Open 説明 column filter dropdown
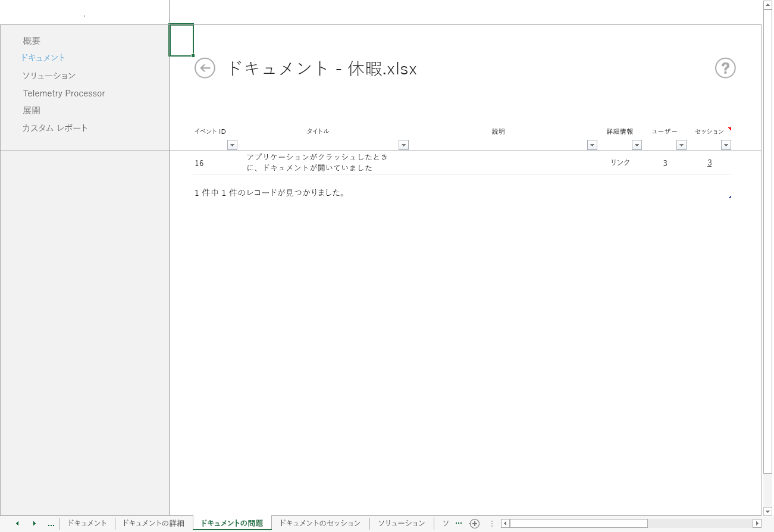 pos(592,145)
